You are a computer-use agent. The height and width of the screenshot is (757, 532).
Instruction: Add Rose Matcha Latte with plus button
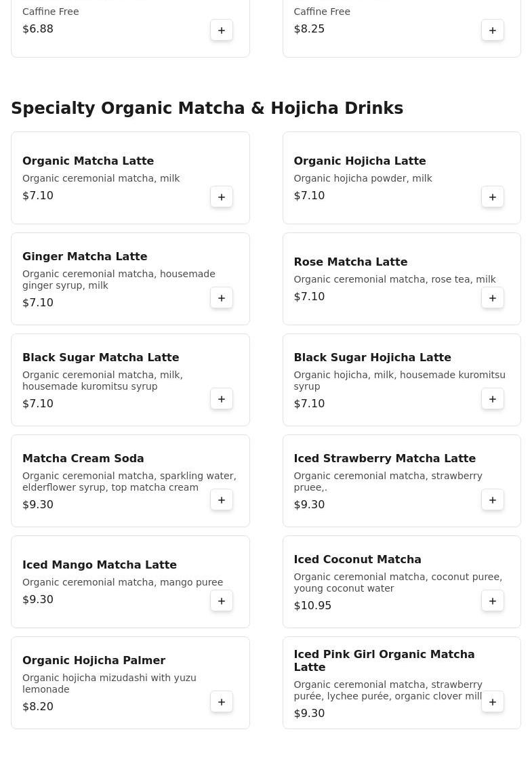[x=493, y=298]
